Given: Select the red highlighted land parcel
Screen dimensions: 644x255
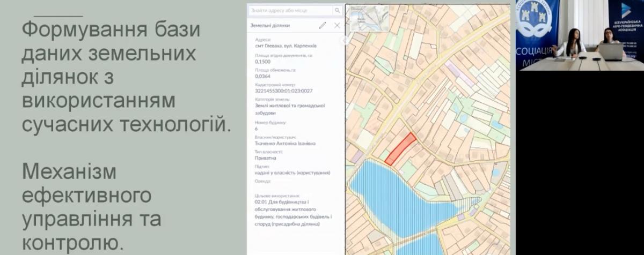Looking at the screenshot, I should click(x=400, y=149).
